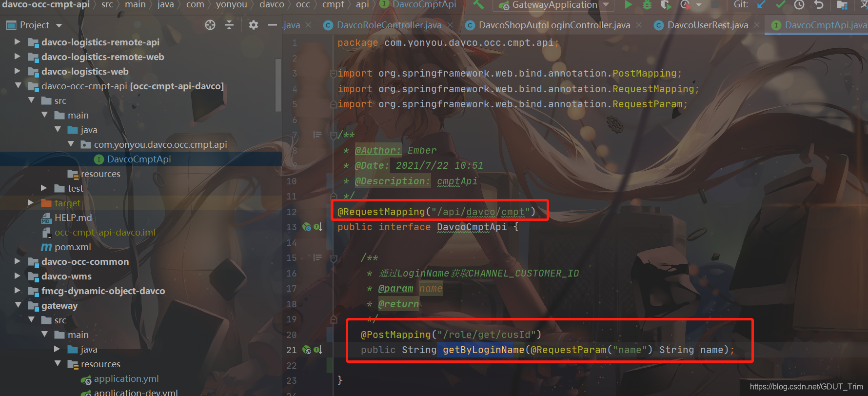This screenshot has height=396, width=868.
Task: Click the PostMapping annotation on line 20
Action: [x=396, y=335]
